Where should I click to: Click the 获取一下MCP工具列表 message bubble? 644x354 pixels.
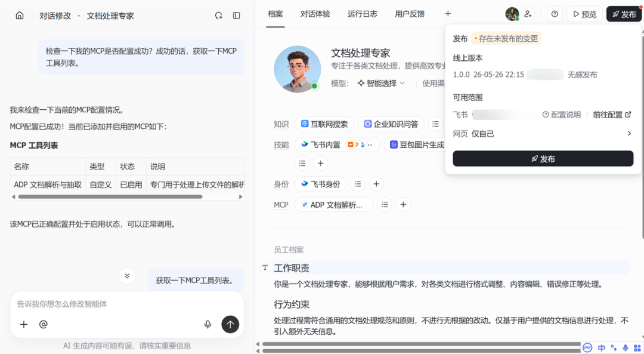click(x=196, y=281)
